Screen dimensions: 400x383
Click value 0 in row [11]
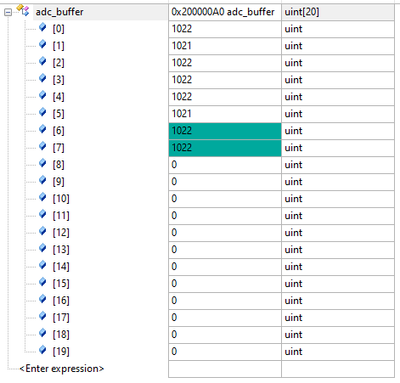[x=225, y=216]
